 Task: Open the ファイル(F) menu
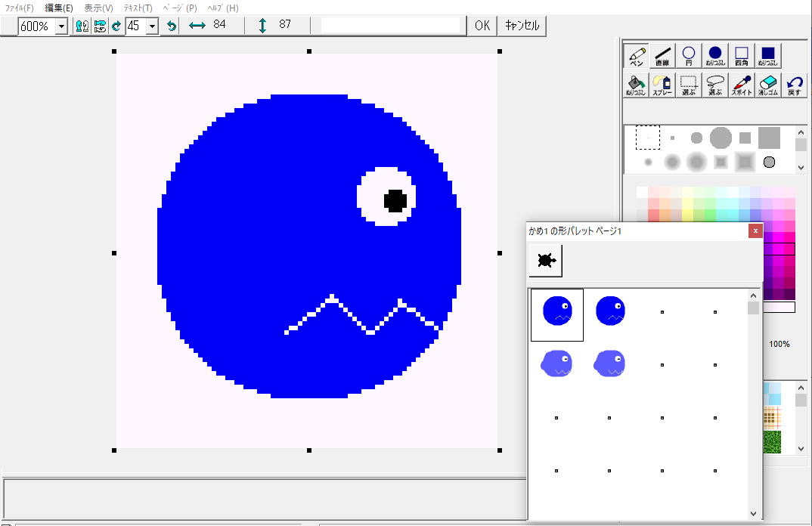point(19,8)
